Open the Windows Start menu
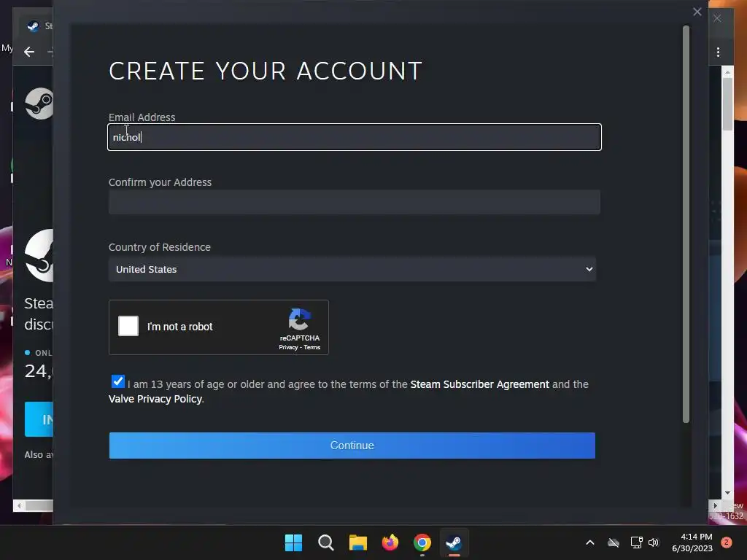Screen dimensions: 747x560 (x=293, y=542)
